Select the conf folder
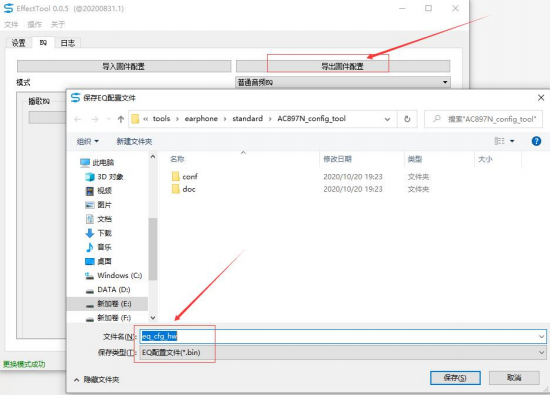This screenshot has width=550, height=395. click(x=185, y=176)
